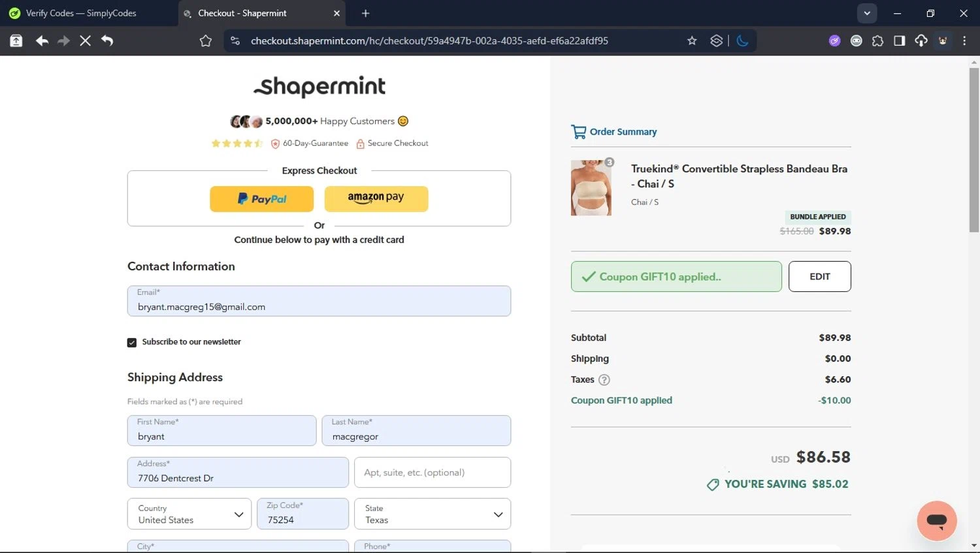
Task: Click the -$10.00 coupon discount value
Action: pos(834,400)
